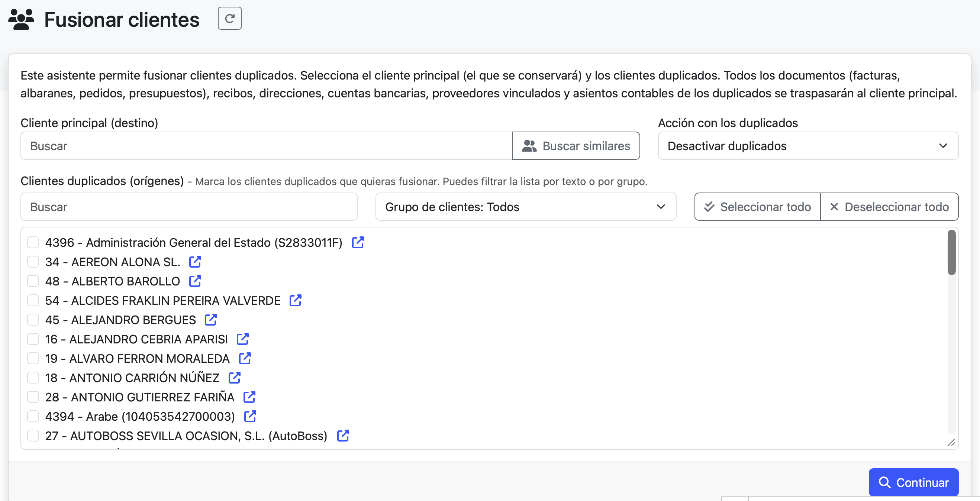Open the Grupo de clientes filter dropdown
This screenshot has height=501, width=980.
(525, 207)
